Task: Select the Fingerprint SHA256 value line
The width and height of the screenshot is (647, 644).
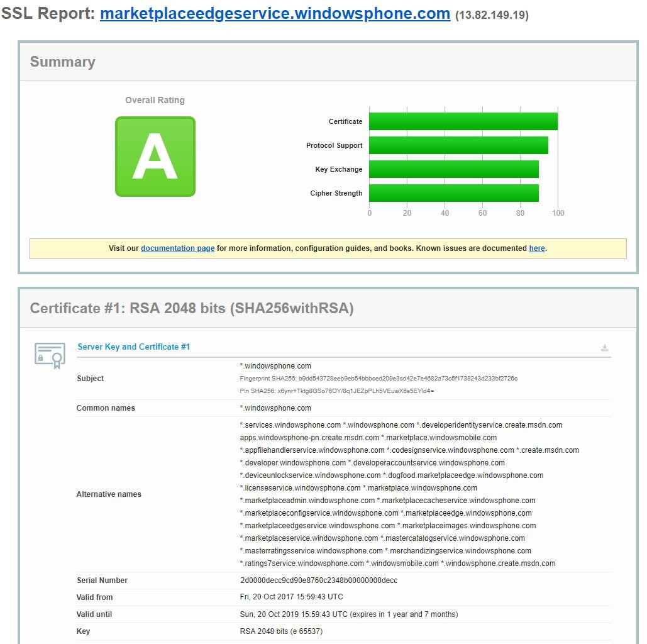Action: (379, 379)
